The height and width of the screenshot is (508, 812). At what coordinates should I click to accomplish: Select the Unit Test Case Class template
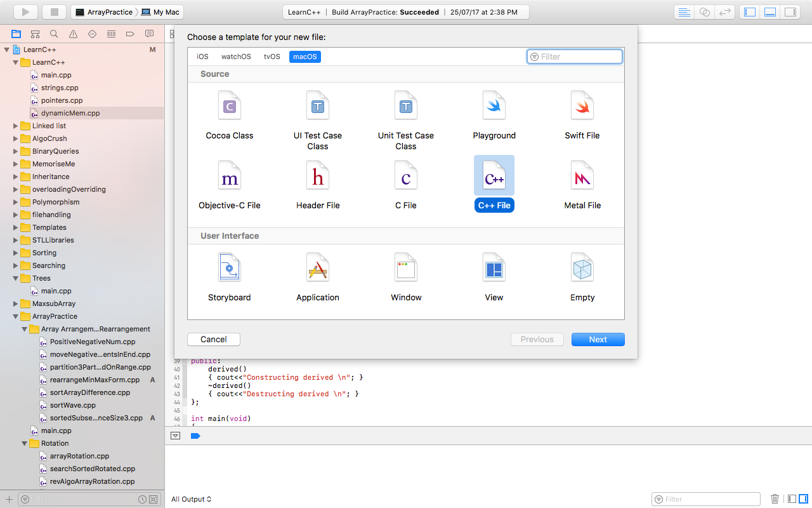click(406, 120)
